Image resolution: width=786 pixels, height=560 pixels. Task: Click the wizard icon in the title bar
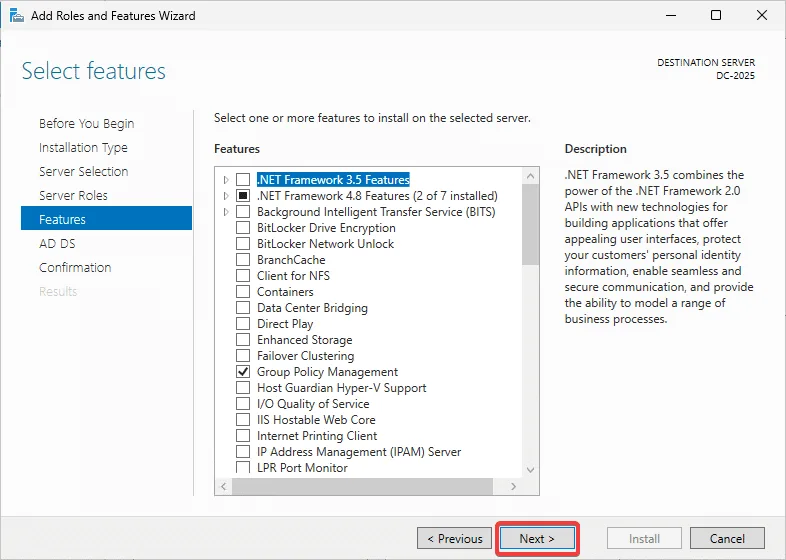coord(17,16)
